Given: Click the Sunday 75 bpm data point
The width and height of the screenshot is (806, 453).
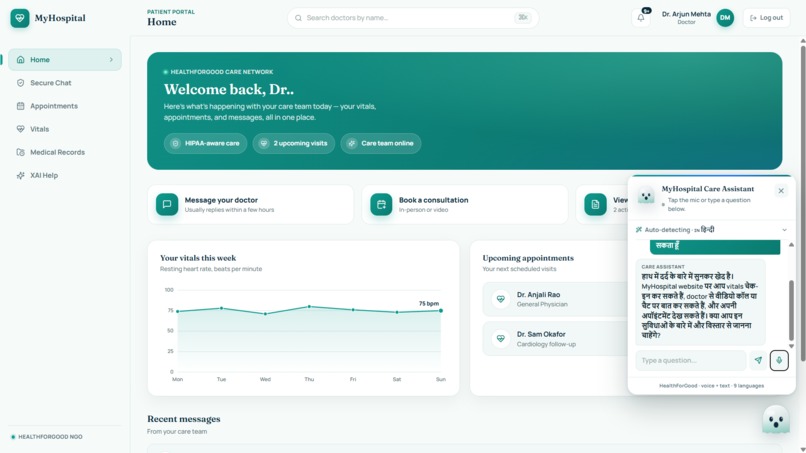Looking at the screenshot, I should tap(441, 311).
